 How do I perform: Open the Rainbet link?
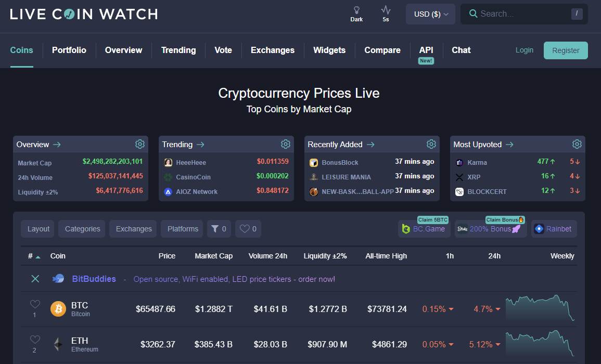pyautogui.click(x=554, y=228)
